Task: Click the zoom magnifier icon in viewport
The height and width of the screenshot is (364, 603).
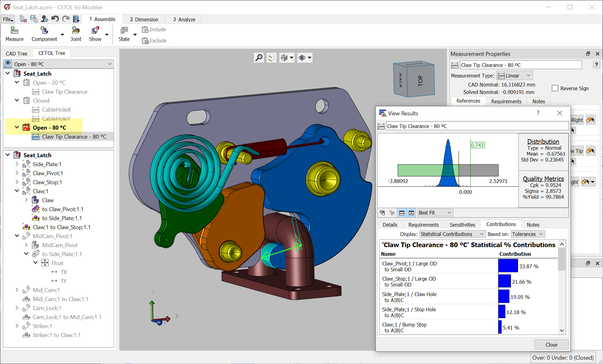Action: point(259,58)
